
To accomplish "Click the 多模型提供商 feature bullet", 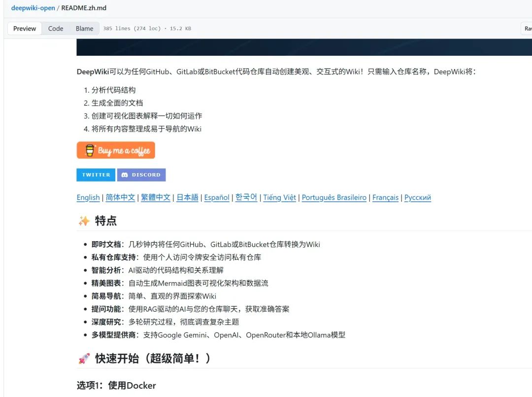I will click(x=219, y=335).
